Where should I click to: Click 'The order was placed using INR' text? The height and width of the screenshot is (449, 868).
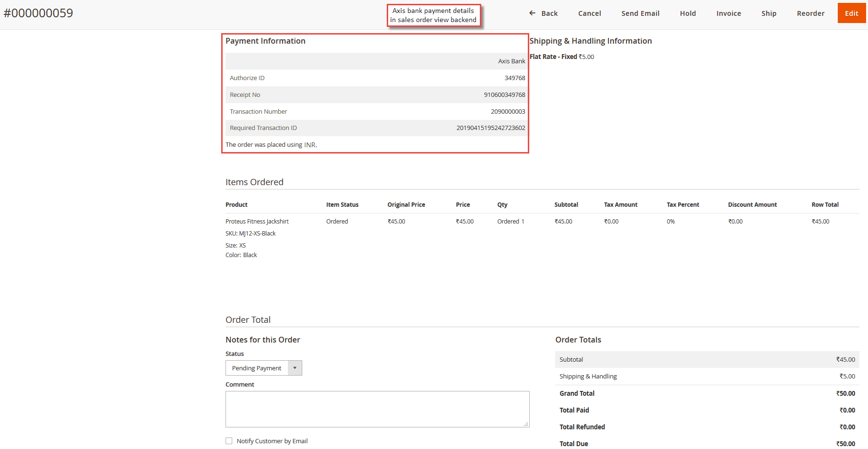coord(271,144)
